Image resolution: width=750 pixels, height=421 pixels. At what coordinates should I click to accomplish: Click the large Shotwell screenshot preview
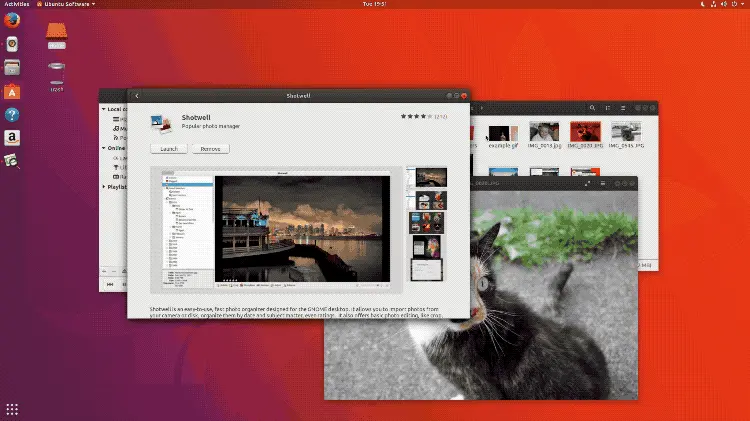(x=276, y=230)
